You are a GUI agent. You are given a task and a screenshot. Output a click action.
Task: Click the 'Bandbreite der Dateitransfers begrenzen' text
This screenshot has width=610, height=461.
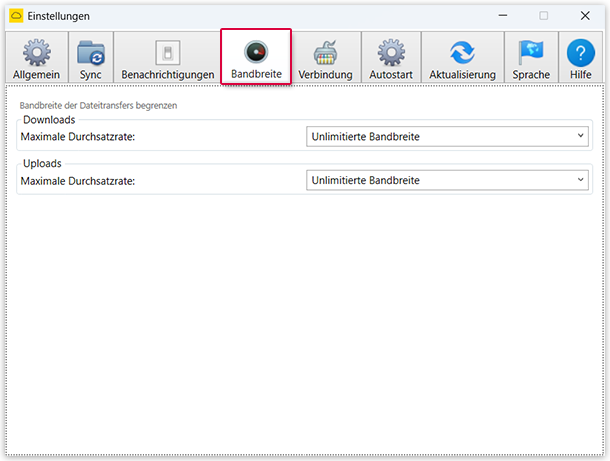(x=98, y=105)
